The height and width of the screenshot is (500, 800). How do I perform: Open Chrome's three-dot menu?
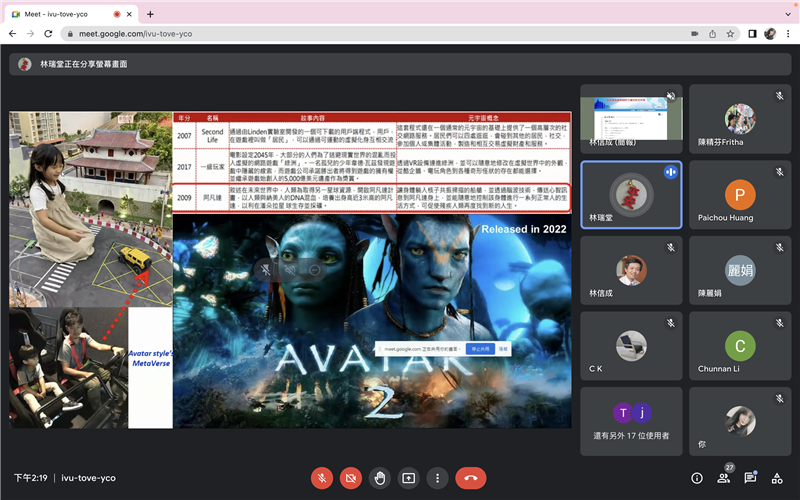click(x=787, y=33)
